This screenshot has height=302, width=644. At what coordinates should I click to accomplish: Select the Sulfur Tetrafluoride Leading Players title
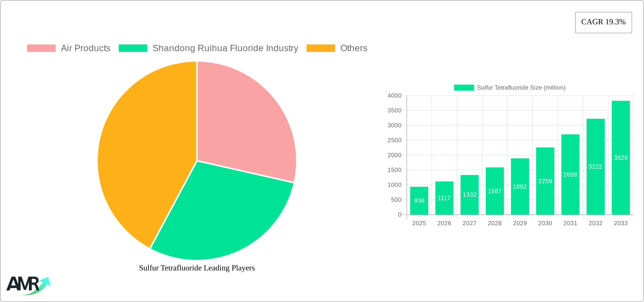click(197, 268)
